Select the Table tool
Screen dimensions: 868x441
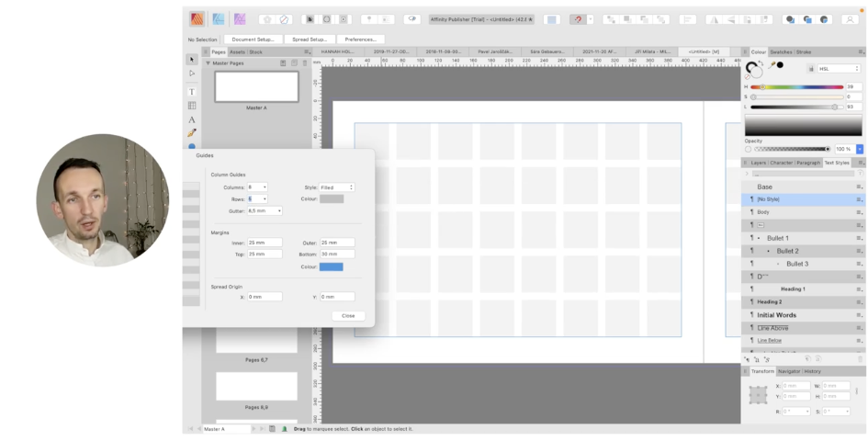tap(192, 106)
